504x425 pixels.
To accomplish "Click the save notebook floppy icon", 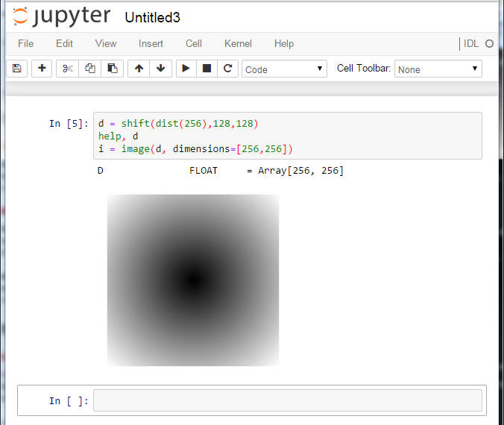I will (16, 69).
